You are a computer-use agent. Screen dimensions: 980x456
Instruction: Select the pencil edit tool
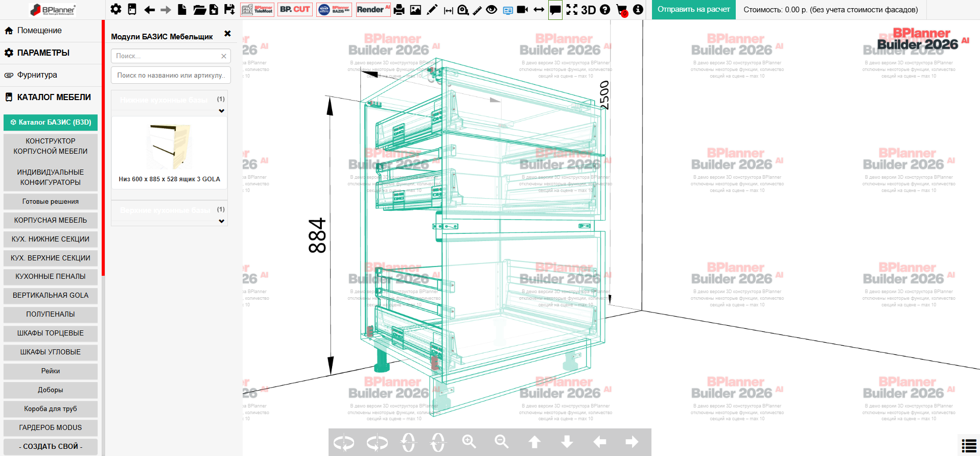[432, 9]
